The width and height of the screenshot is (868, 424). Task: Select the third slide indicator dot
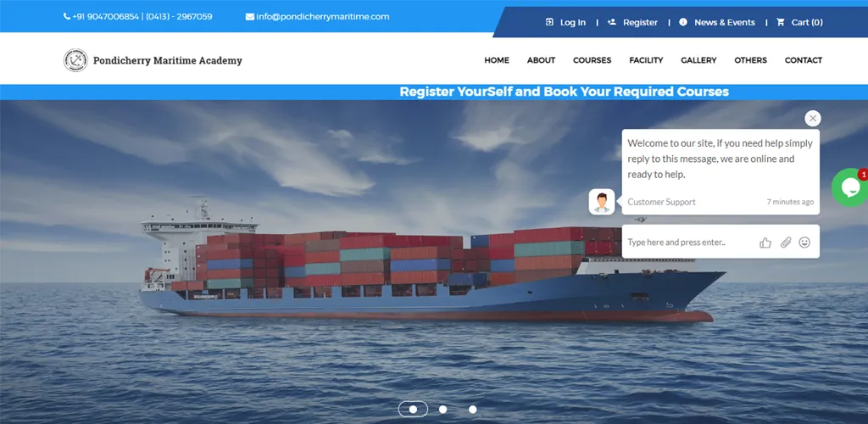[473, 410]
